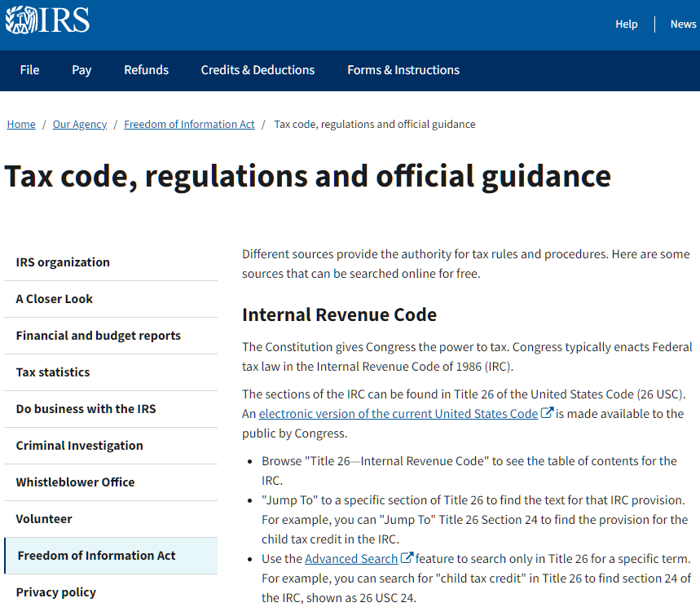Click external link icon after United States Code
This screenshot has height=607, width=700.
pos(548,413)
